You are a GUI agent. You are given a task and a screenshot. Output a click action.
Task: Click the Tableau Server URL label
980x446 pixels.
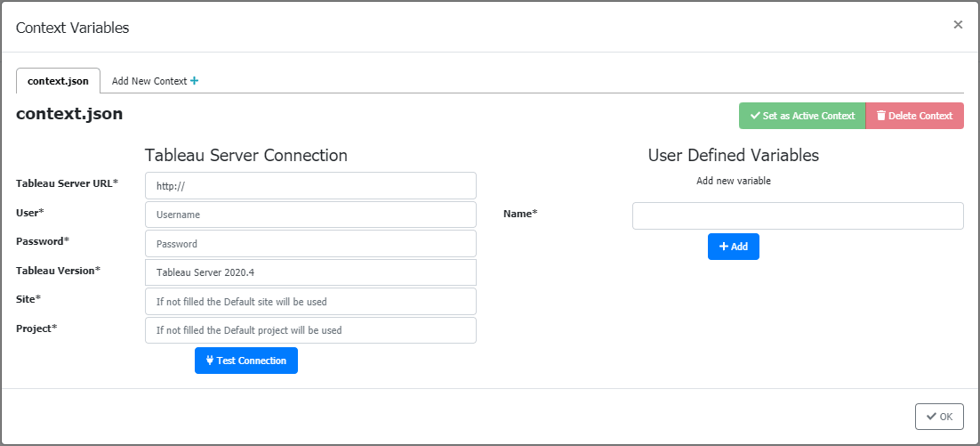point(67,183)
